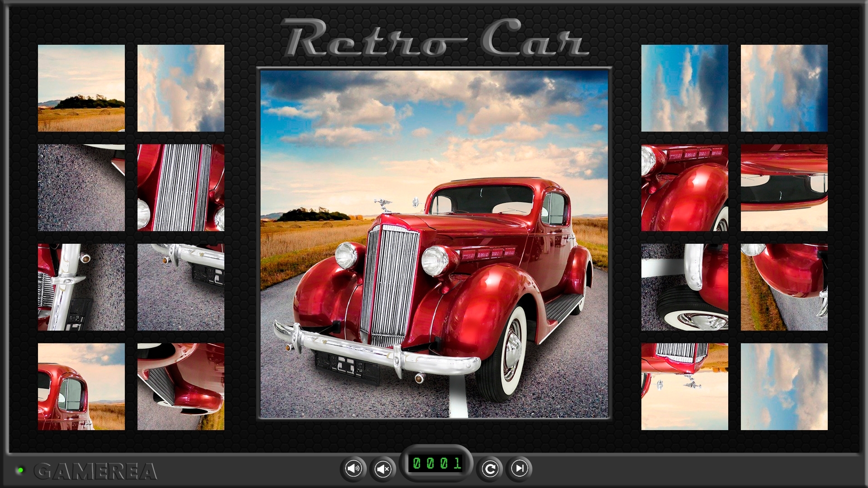Click the green move counter display

point(436,464)
